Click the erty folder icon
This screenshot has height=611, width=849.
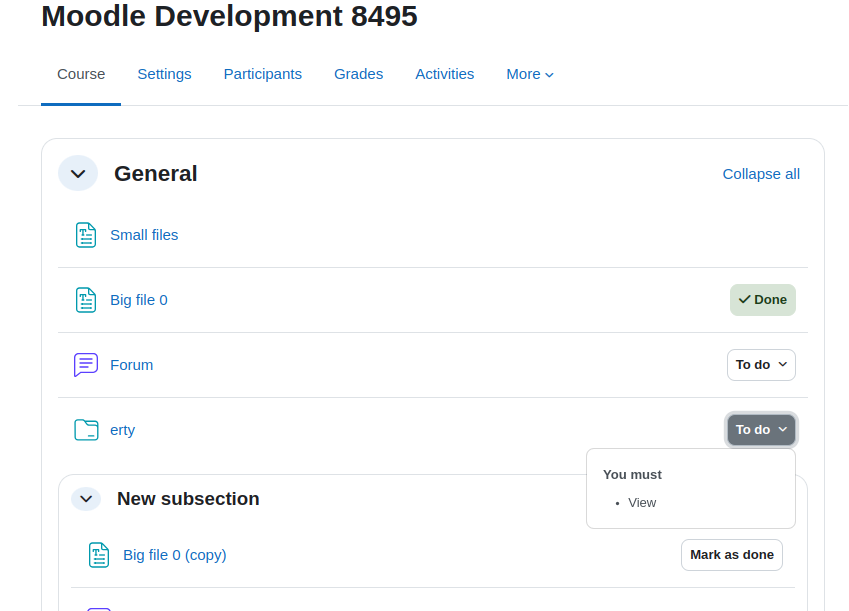[x=86, y=430]
